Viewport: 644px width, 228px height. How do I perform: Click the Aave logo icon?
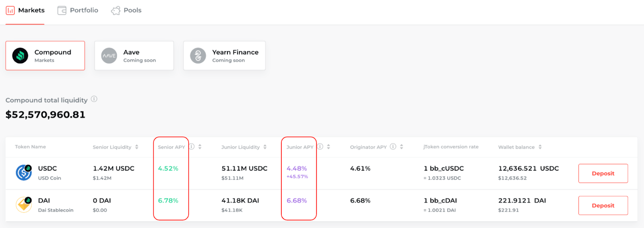[x=109, y=55]
